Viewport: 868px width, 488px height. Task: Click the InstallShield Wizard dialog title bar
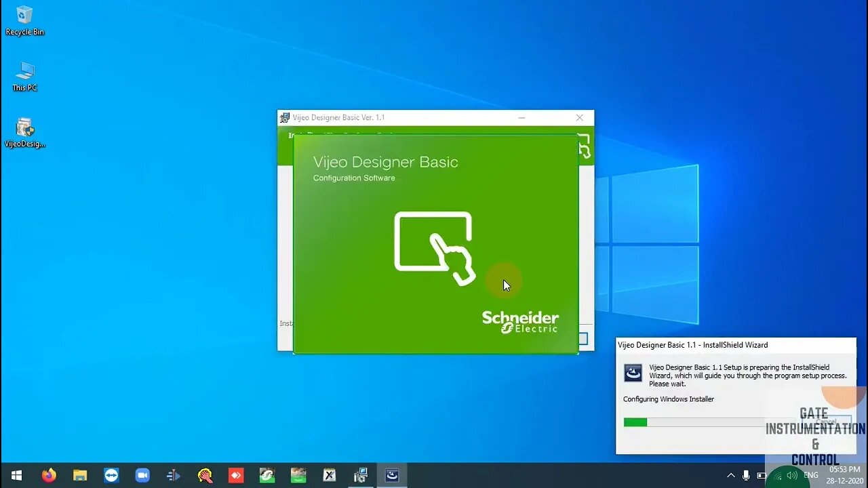736,345
